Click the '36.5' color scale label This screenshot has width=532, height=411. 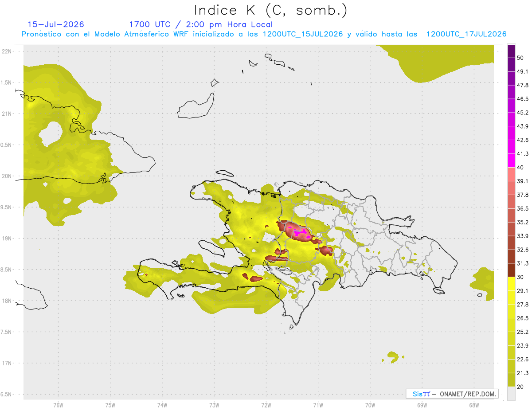[x=523, y=208]
